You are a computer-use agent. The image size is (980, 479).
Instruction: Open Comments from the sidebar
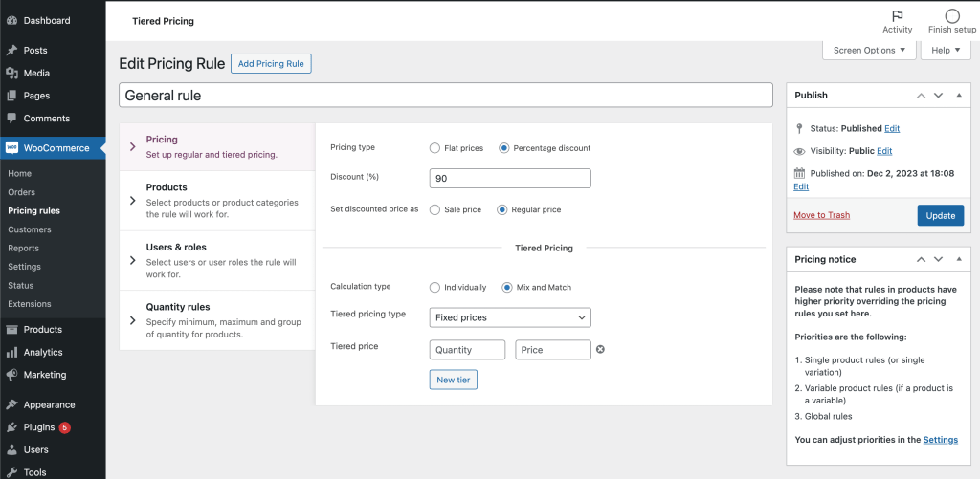(46, 119)
